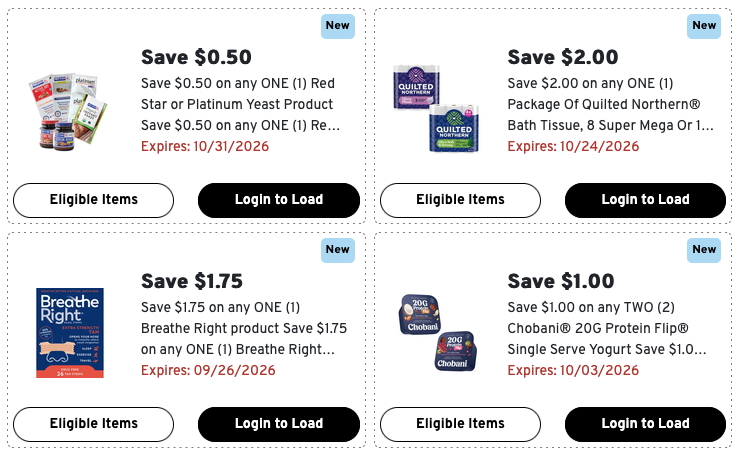Click the Save $2.00 coupon heading
Screen dimensions: 740x450
tap(563, 57)
